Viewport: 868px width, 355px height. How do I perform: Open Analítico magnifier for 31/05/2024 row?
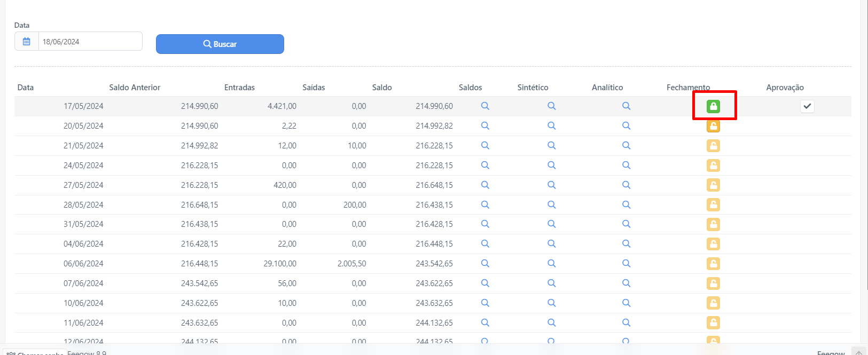pos(626,224)
